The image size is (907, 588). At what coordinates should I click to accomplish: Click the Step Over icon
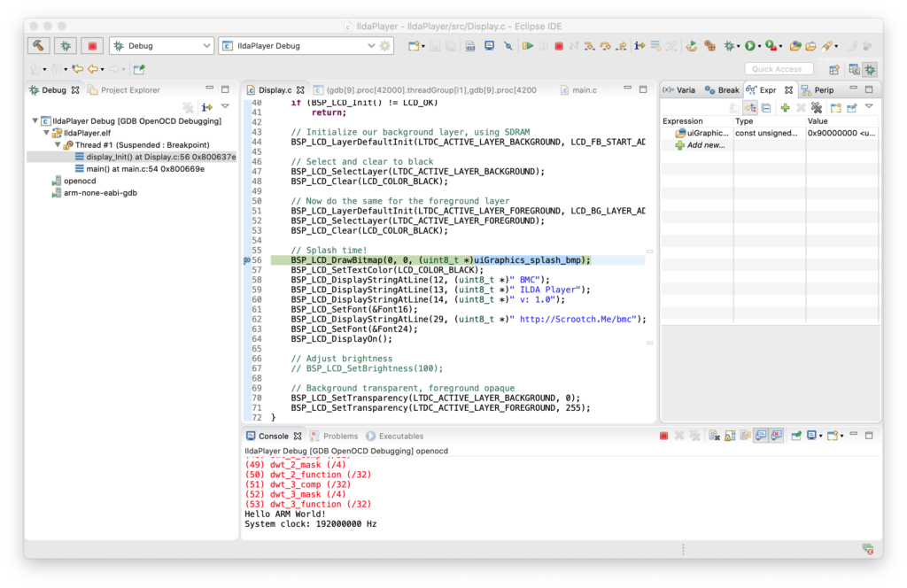[x=606, y=46]
